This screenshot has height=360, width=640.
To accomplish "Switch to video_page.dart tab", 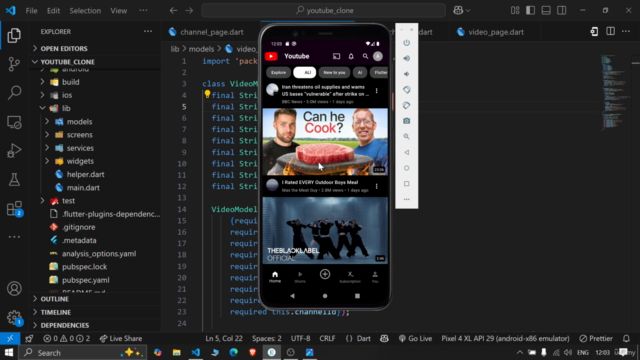I will pyautogui.click(x=496, y=32).
